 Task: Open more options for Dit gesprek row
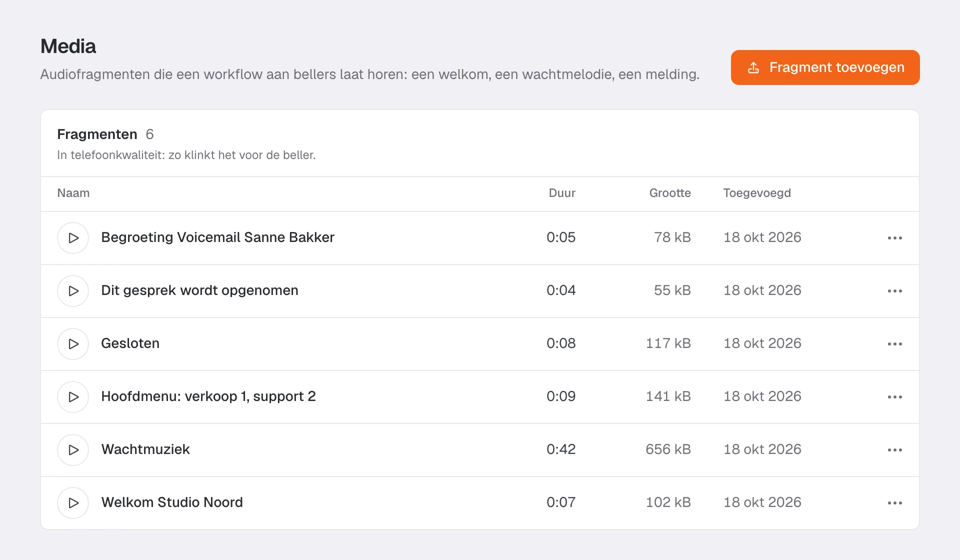[x=894, y=291]
